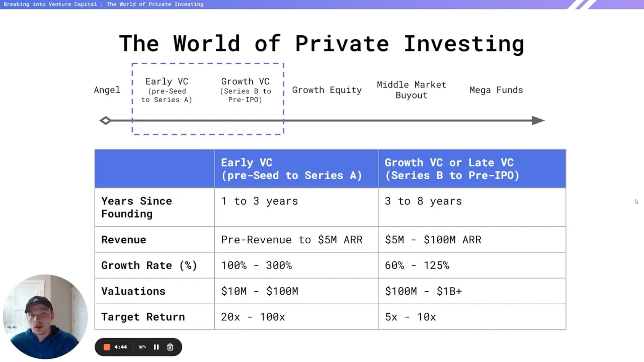The height and width of the screenshot is (362, 644).
Task: Delete the recording with the trash icon
Action: click(x=170, y=347)
